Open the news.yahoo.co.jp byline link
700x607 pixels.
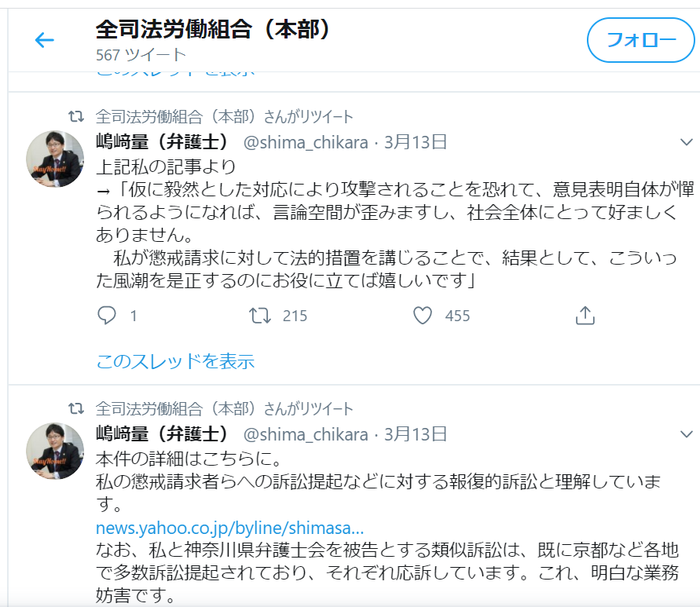pyautogui.click(x=230, y=528)
